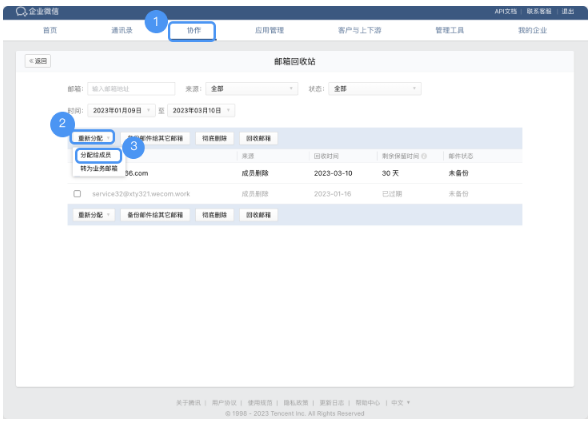Switch to the 通讯录 tab
This screenshot has height=426, width=588.
tap(122, 30)
